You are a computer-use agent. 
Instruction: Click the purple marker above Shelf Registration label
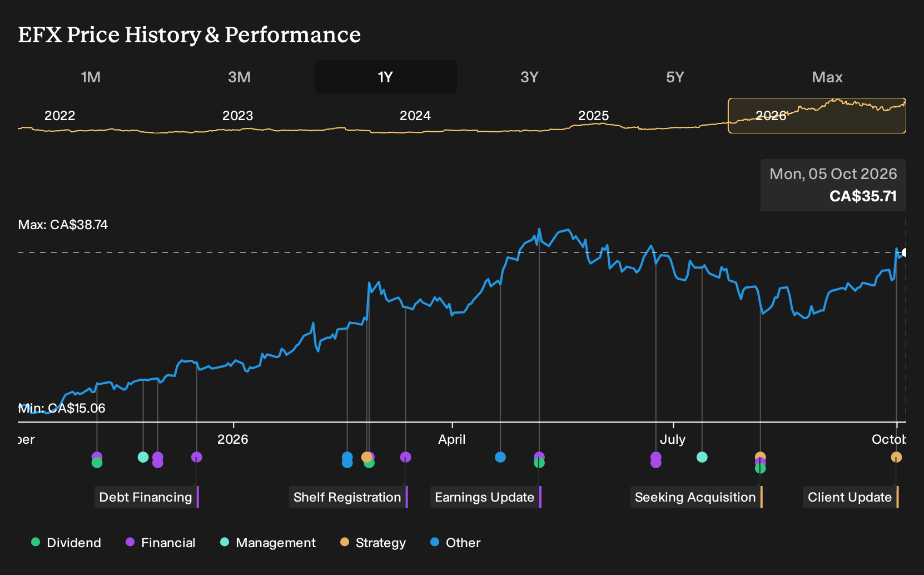tap(405, 457)
